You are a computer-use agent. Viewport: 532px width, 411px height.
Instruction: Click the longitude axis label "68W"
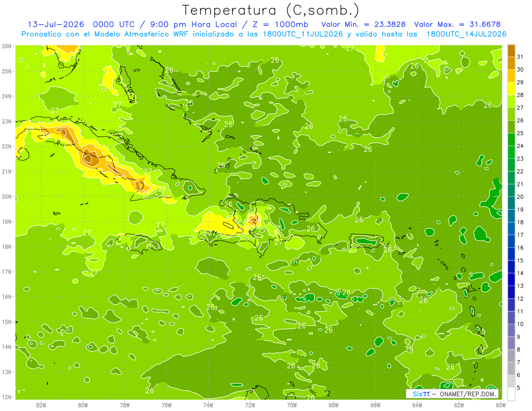pos(334,404)
